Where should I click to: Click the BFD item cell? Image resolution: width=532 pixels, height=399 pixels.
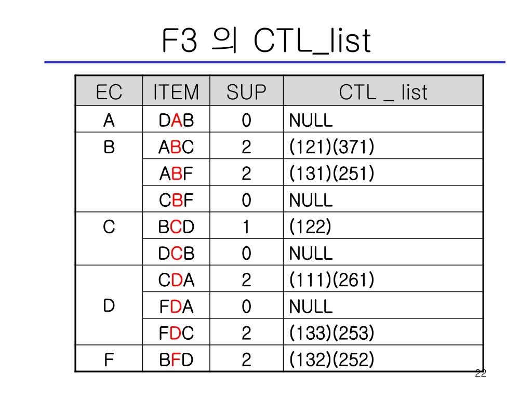[x=176, y=358]
